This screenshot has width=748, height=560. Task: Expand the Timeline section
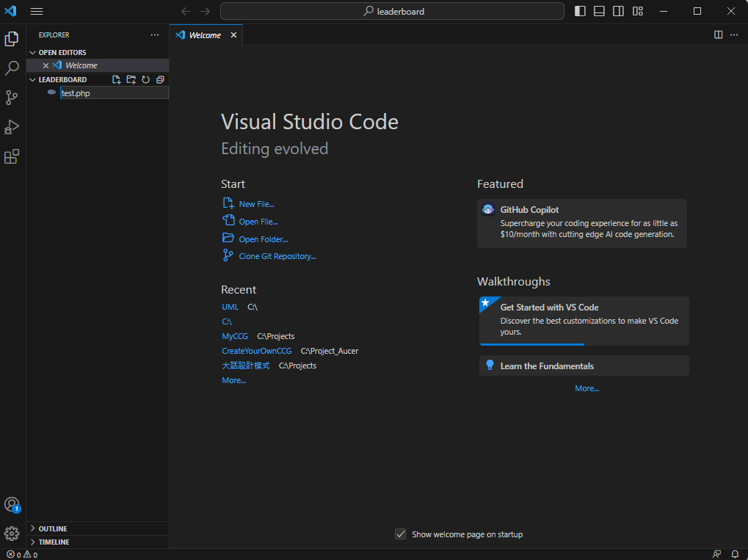click(54, 542)
